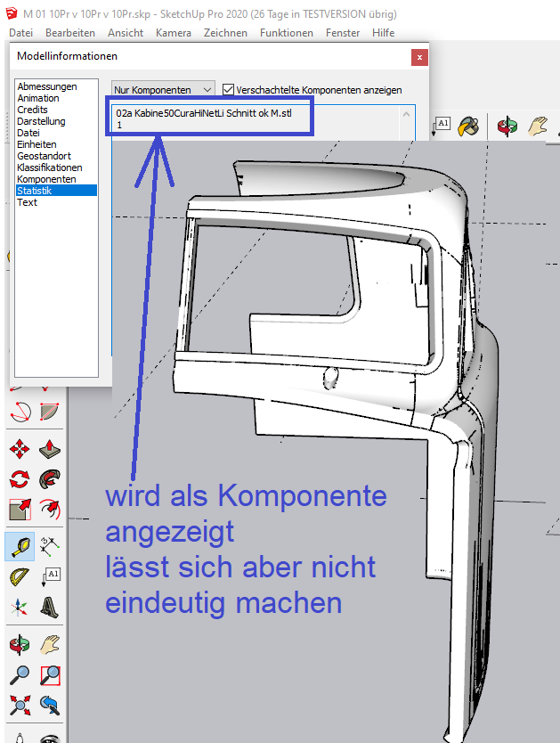The image size is (560, 743).
Task: Choose Abmessungen in the left list
Action: pos(46,86)
